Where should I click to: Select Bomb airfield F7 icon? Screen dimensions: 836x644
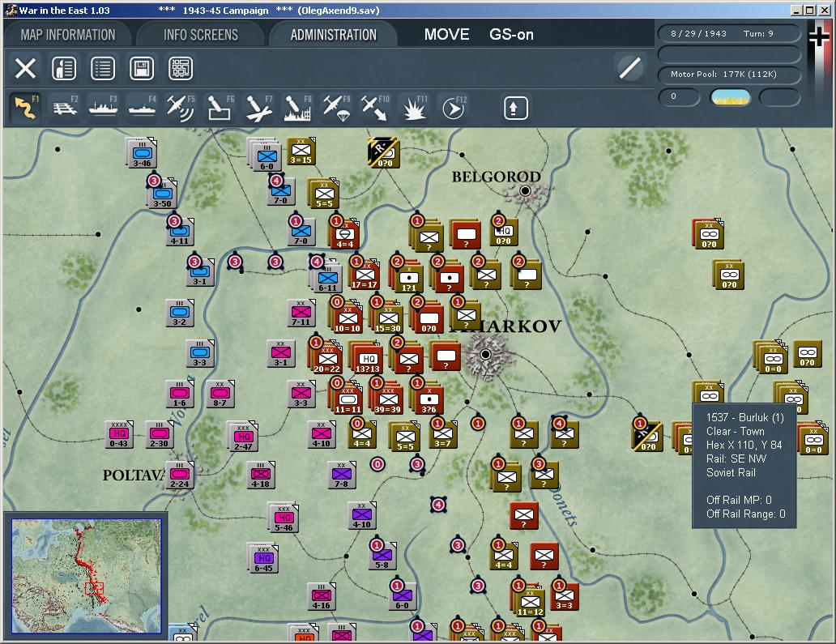[x=258, y=107]
